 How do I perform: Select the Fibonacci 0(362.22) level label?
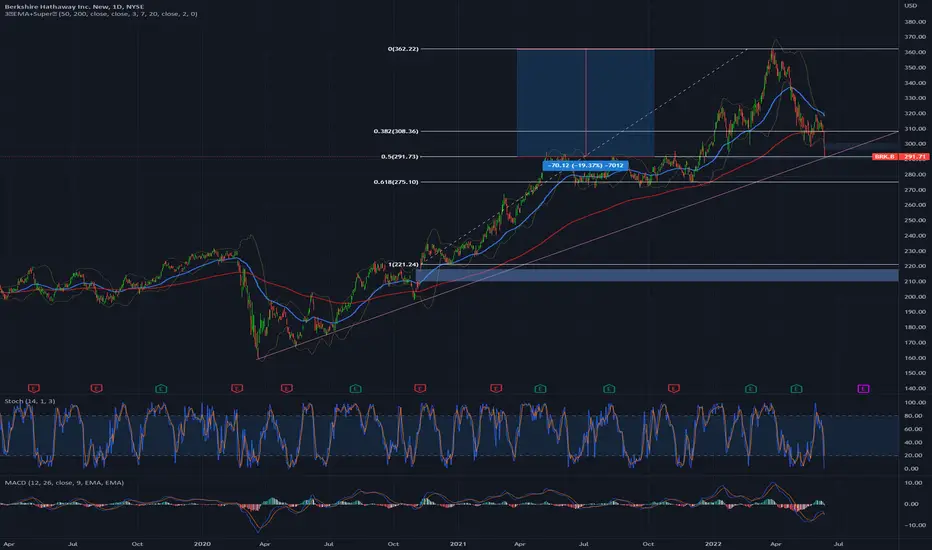[x=403, y=49]
